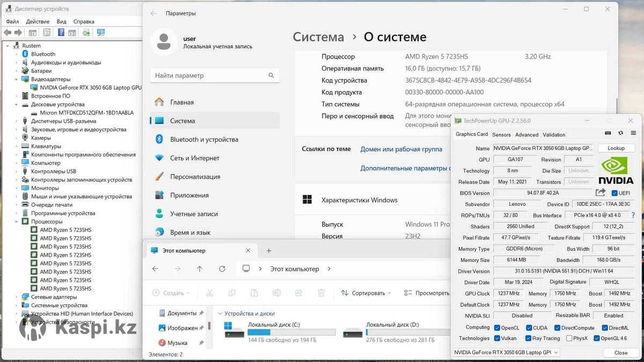Click the Bus Interface question mark icon
Viewport: 644px width, 362px height.
point(633,215)
